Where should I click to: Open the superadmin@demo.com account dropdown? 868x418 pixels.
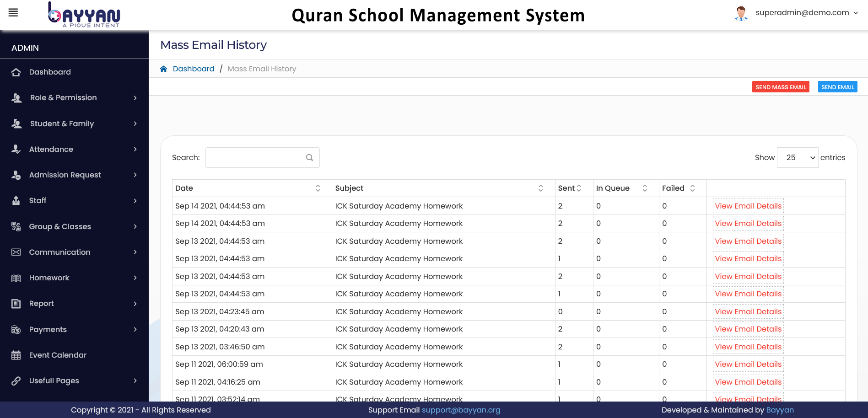807,13
